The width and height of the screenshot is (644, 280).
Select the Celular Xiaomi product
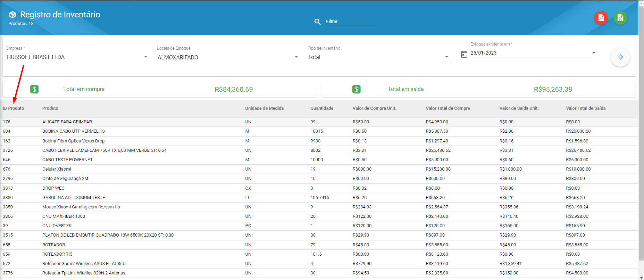[57, 169]
